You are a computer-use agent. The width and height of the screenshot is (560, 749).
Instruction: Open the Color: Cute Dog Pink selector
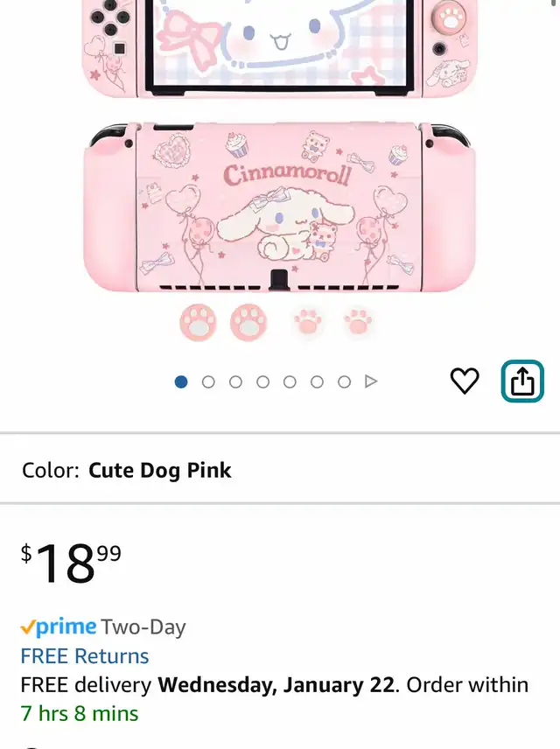coord(280,471)
